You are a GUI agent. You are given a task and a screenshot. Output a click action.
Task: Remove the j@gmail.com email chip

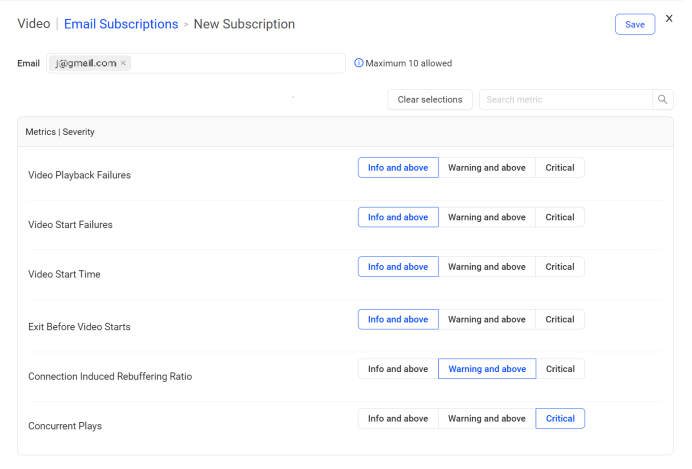[124, 63]
